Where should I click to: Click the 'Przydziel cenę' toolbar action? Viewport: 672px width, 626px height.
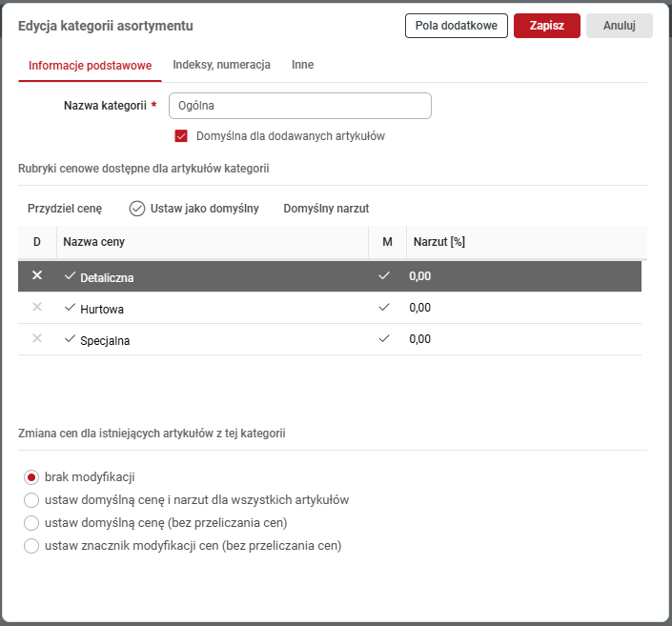pyautogui.click(x=64, y=209)
